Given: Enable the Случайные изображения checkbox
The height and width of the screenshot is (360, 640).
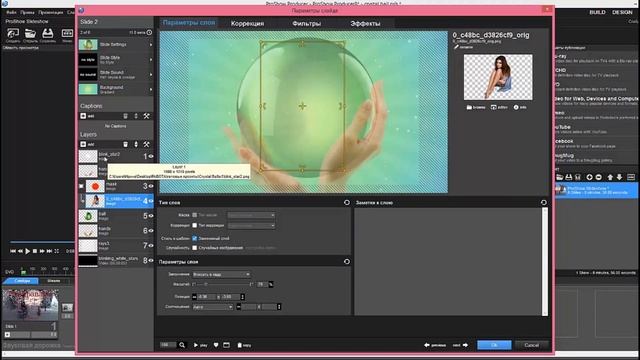Looking at the screenshot, I should [195, 248].
